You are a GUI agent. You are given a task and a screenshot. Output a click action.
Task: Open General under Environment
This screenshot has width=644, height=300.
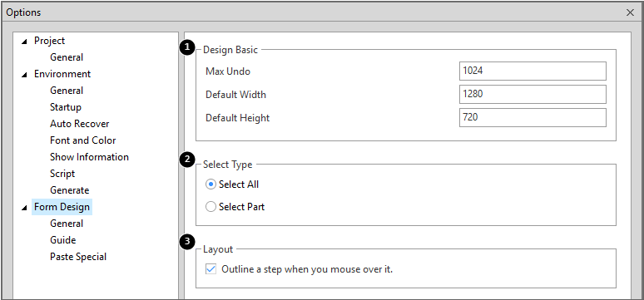[67, 91]
